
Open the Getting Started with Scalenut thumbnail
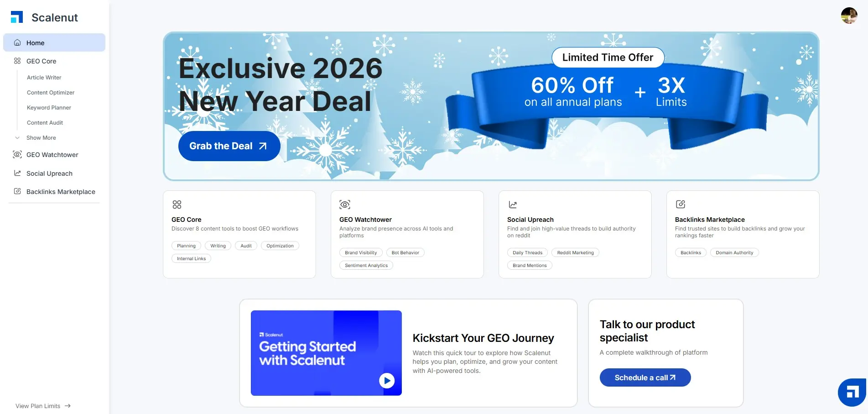[326, 353]
